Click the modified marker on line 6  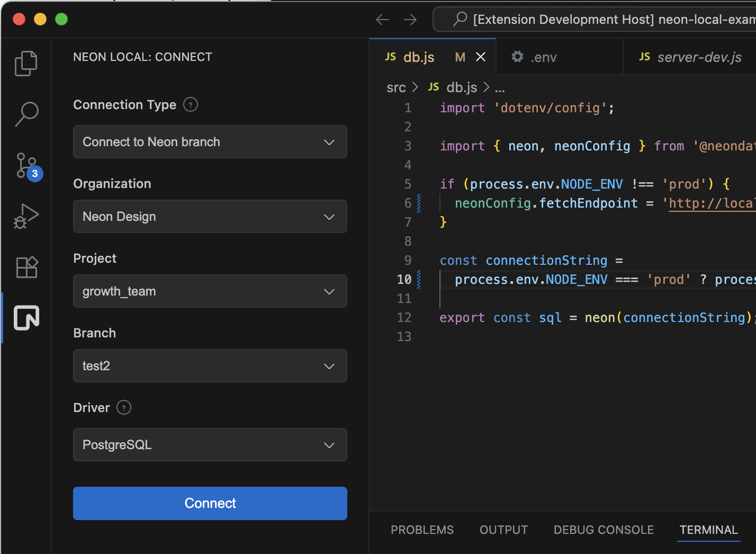419,203
